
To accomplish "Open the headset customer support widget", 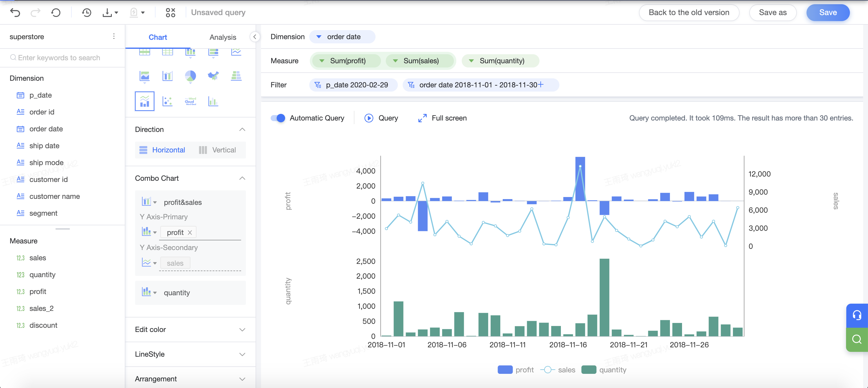I will [857, 316].
